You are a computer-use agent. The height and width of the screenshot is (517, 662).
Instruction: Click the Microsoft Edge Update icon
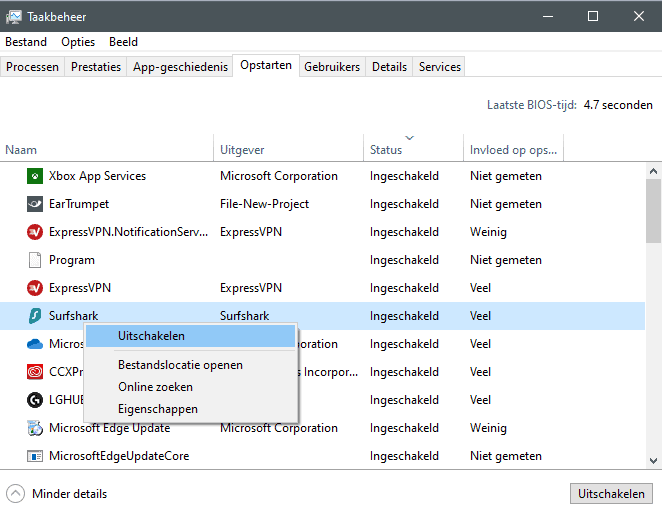tap(35, 428)
